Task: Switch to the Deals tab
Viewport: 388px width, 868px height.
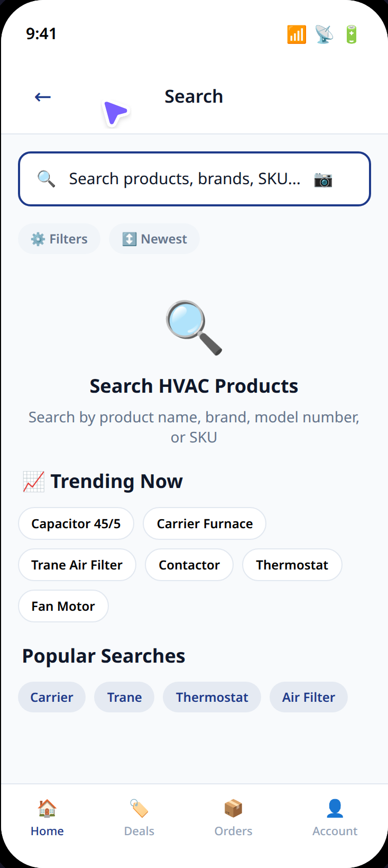Action: (138, 818)
